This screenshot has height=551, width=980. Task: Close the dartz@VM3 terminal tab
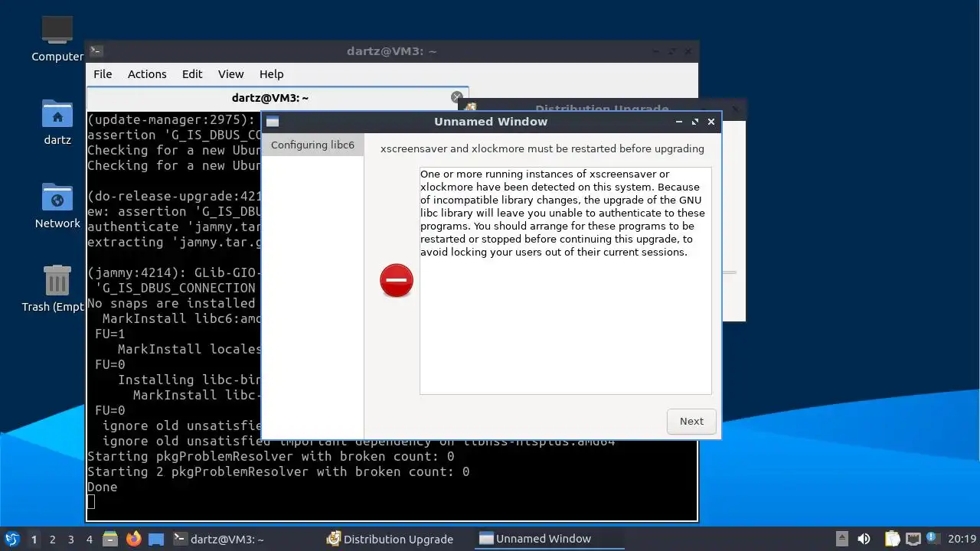pos(456,97)
